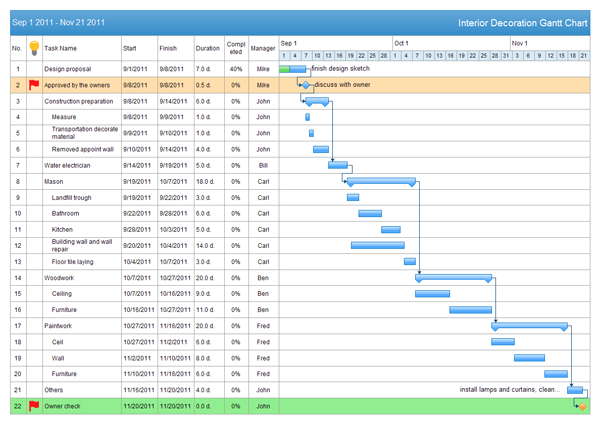Click the Manager column header
Viewport: 600px width, 424px height.
(x=263, y=47)
